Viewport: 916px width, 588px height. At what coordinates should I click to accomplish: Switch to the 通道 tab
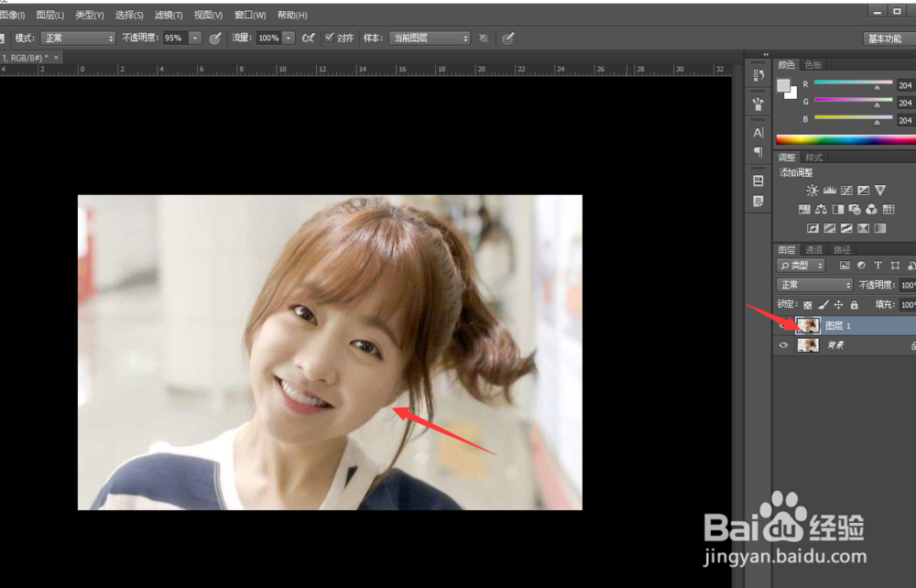coord(813,250)
